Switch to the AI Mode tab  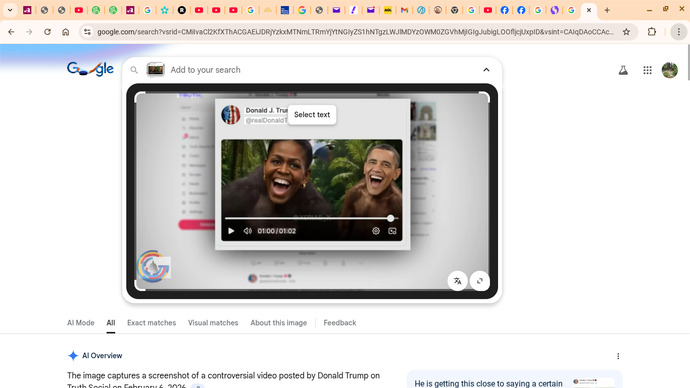point(81,322)
